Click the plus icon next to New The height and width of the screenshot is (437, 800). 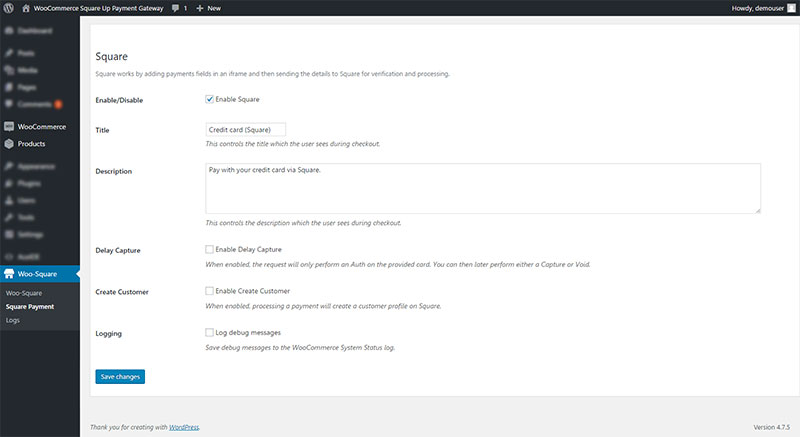[200, 8]
